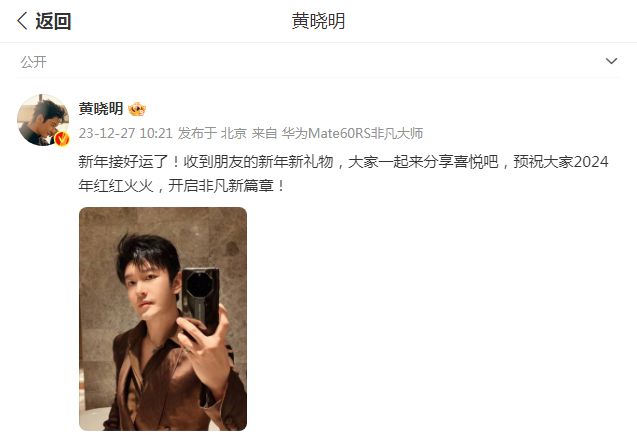Open the 公开 visibility filter
The width and height of the screenshot is (637, 439).
pos(34,62)
